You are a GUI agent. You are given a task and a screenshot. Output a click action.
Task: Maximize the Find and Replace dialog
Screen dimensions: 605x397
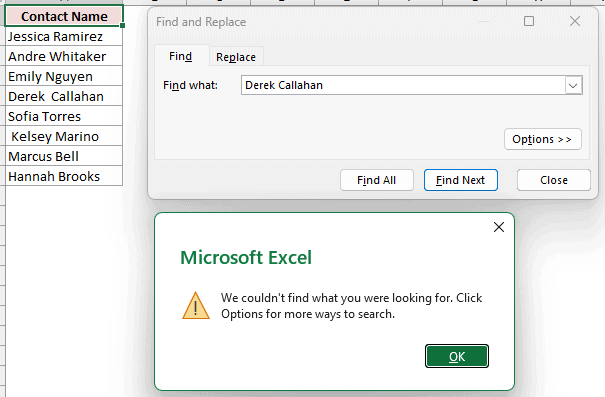[529, 21]
